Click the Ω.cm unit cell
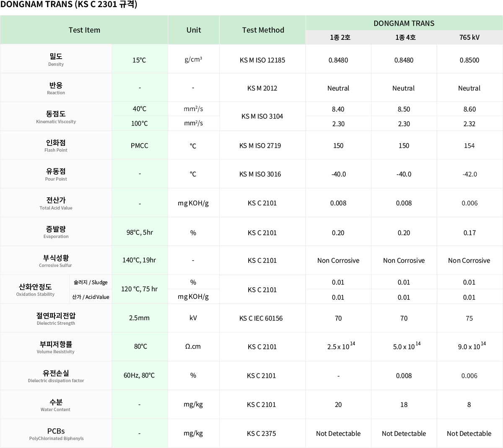 click(x=193, y=346)
